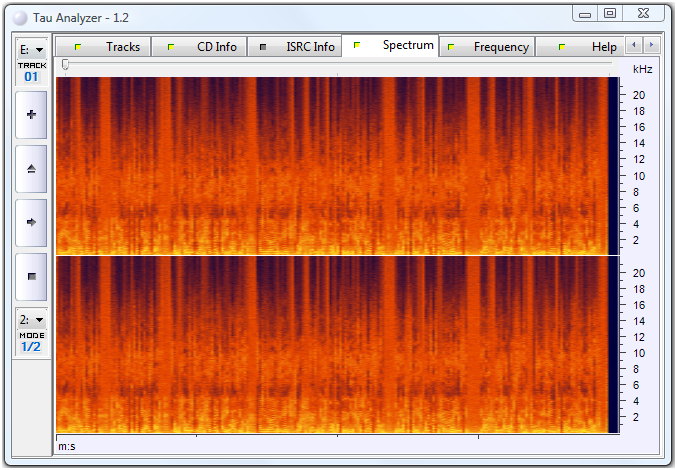Image resolution: width=677 pixels, height=470 pixels.
Task: Switch to the Frequency tab
Action: 489,47
